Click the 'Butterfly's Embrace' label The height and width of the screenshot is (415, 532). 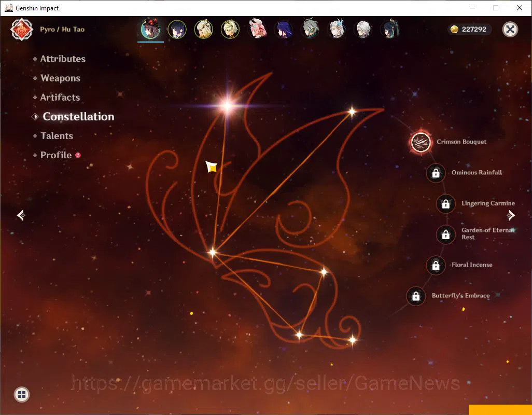click(x=460, y=296)
